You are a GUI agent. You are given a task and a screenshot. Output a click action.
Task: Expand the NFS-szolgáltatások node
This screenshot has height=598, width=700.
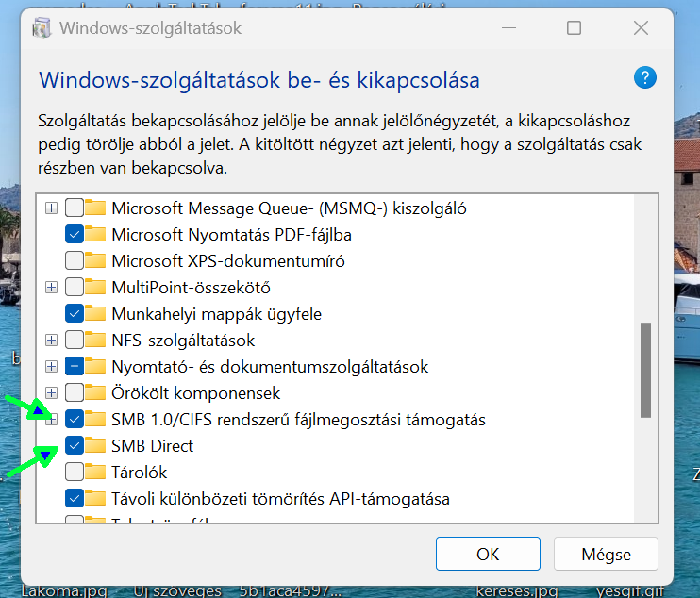click(x=51, y=341)
